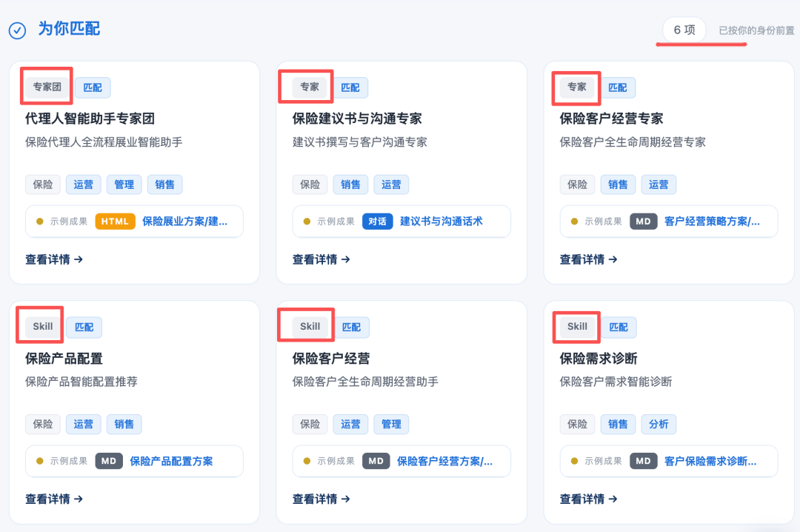Click the 已按你的身份前置 label

click(756, 30)
